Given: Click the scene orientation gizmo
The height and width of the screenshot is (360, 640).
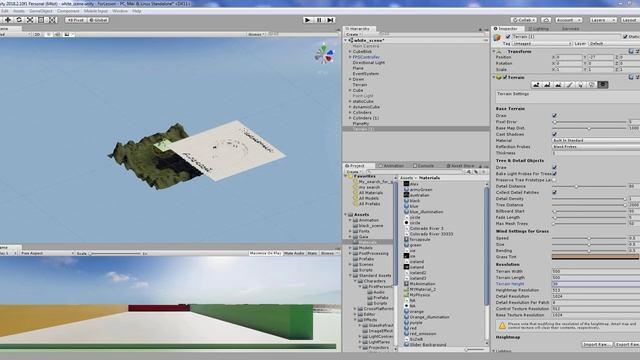Looking at the screenshot, I should [324, 54].
